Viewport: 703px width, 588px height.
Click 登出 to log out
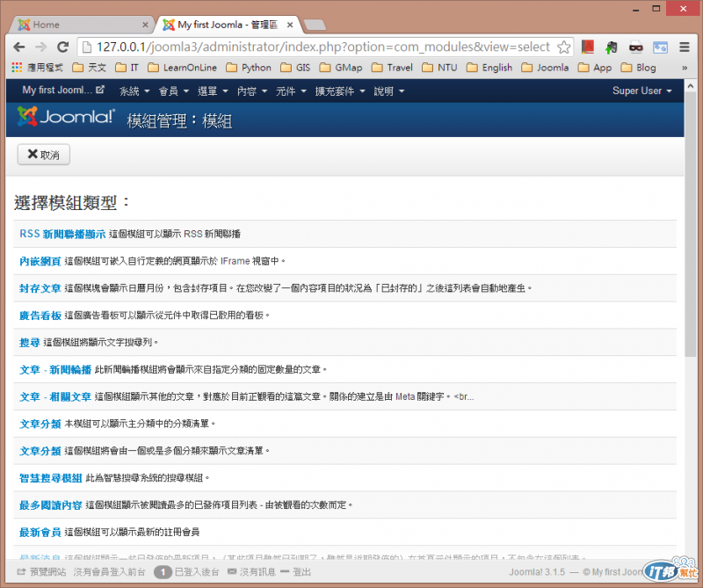pyautogui.click(x=296, y=572)
